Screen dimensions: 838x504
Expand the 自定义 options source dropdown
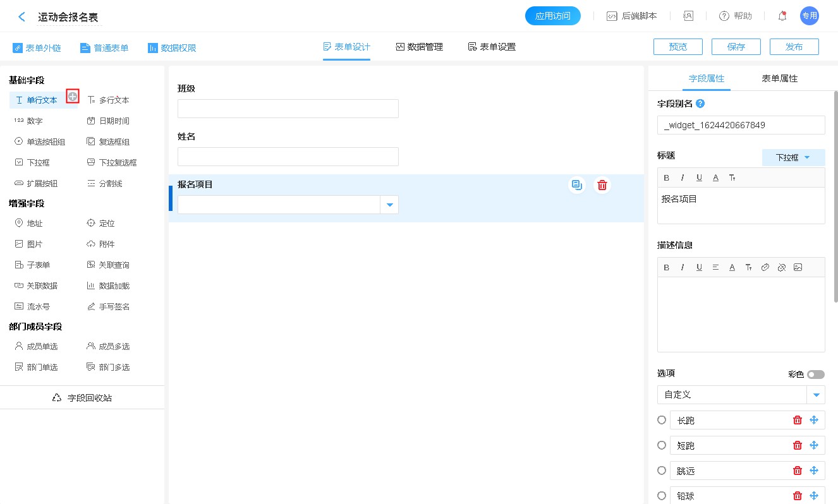pos(817,395)
